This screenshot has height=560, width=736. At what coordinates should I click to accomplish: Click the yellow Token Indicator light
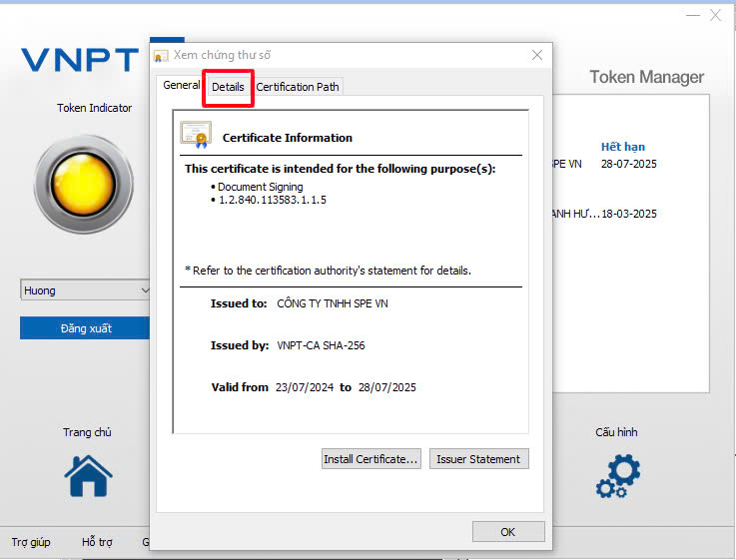coord(84,185)
